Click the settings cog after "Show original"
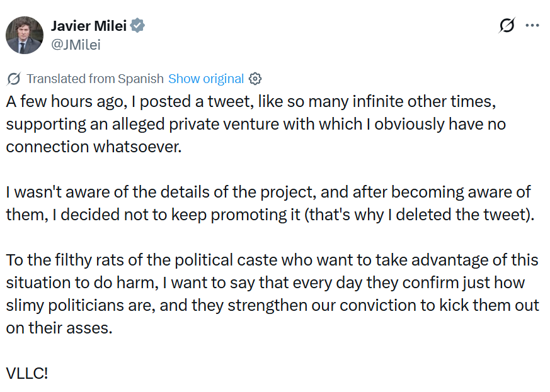This screenshot has height=392, width=550. point(255,79)
